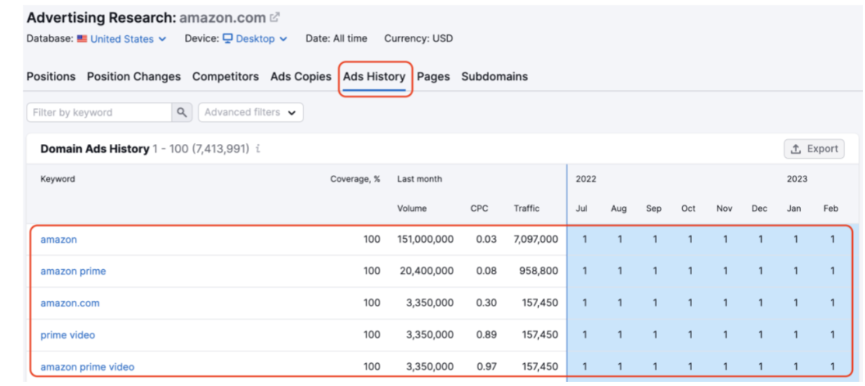
Task: Select the Ads Copies tab
Action: (x=301, y=77)
